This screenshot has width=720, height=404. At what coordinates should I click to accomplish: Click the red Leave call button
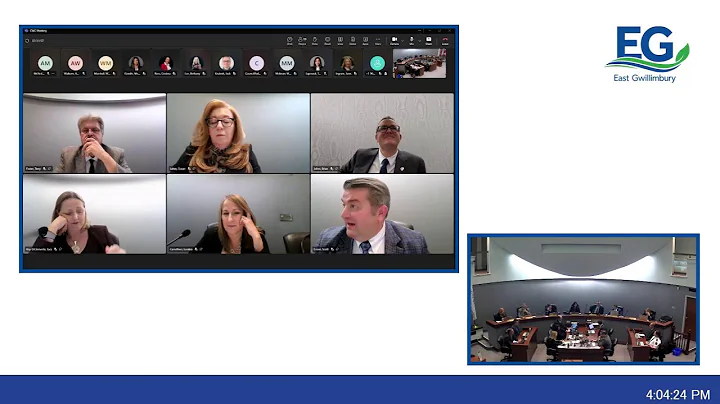click(x=445, y=41)
